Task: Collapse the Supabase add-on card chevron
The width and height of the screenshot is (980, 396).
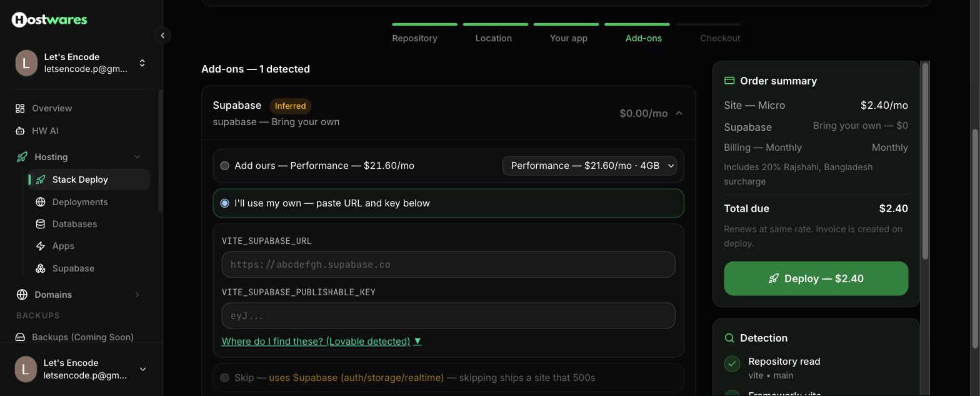Action: (x=679, y=113)
